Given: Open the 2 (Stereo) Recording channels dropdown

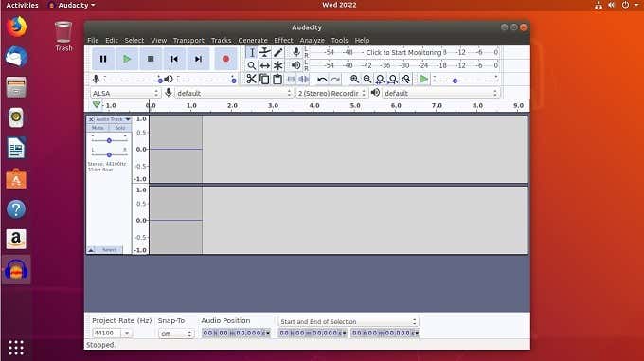Looking at the screenshot, I should pyautogui.click(x=331, y=93).
